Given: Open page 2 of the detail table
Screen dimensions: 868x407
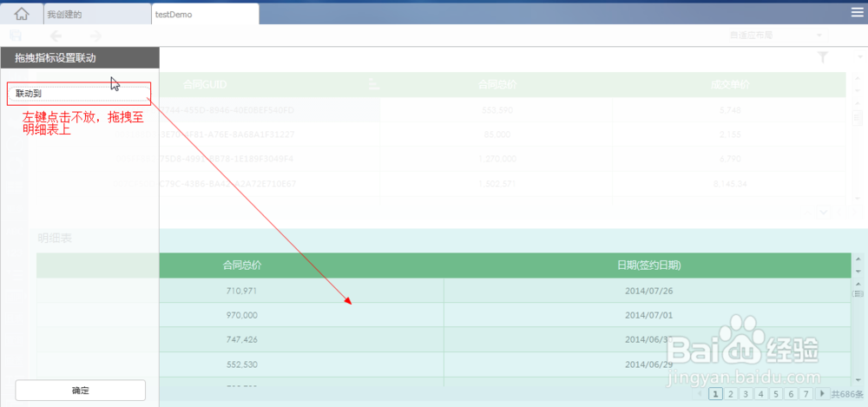Looking at the screenshot, I should coord(730,394).
